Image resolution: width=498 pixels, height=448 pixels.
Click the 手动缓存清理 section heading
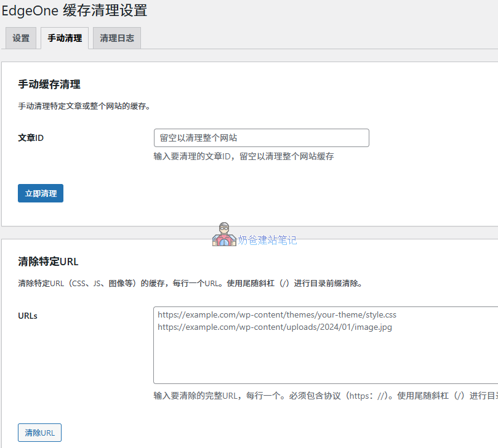coord(50,84)
